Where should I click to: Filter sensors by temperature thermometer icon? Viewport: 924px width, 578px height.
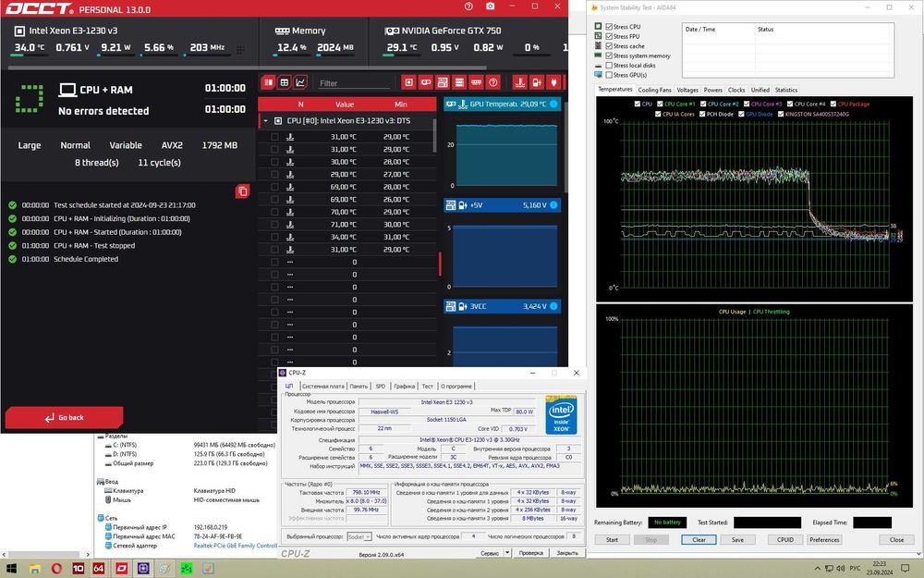point(519,82)
